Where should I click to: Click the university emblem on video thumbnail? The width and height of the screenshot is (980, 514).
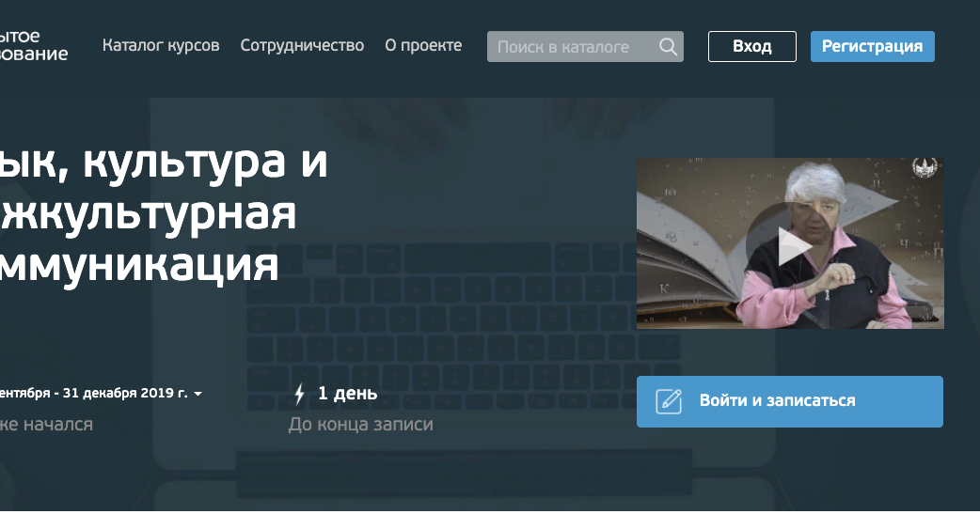click(924, 168)
